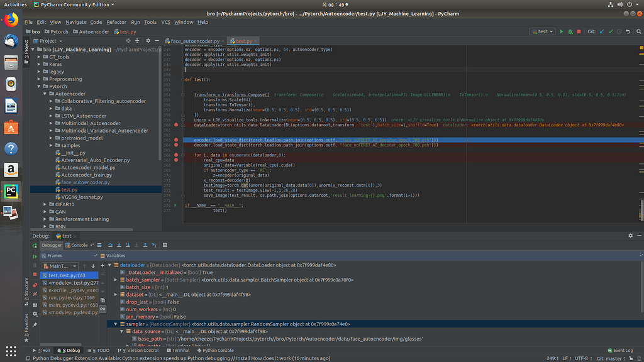644x362 pixels.
Task: Open Search Everywhere magnifier icon
Action: pos(637,31)
